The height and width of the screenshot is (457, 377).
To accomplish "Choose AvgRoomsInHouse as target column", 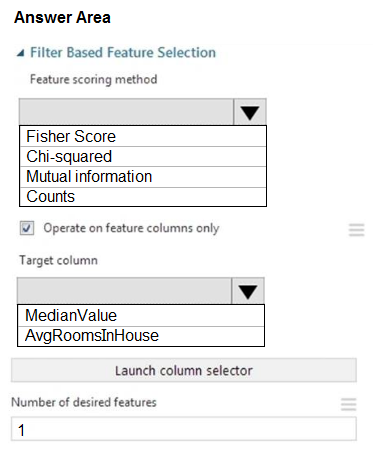I will (141, 336).
